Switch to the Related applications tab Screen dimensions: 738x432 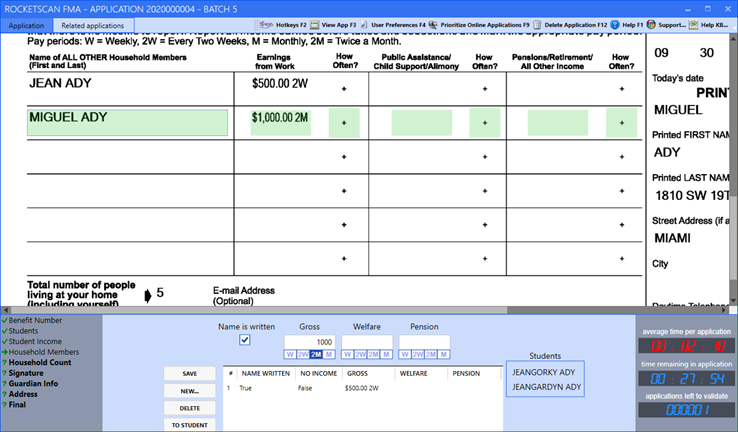coord(93,26)
